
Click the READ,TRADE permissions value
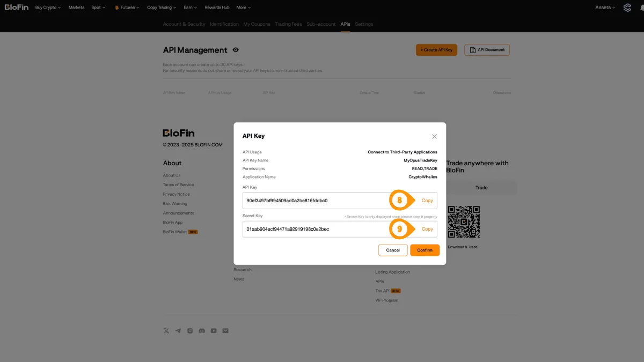pos(425,168)
